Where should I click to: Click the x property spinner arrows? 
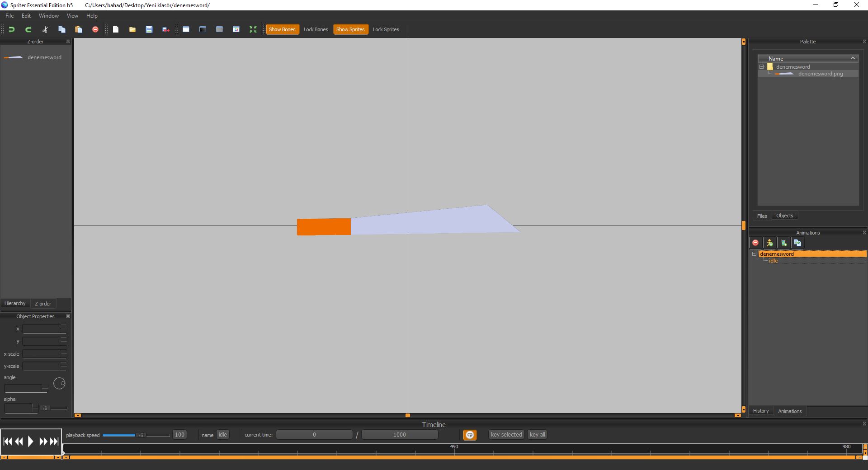[x=64, y=329]
